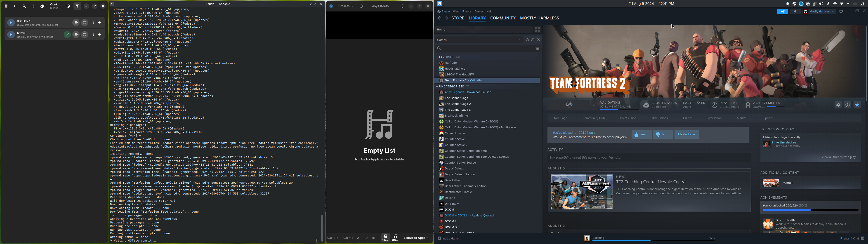Expand Excluded Apps in Easy Effects

[x=416, y=238]
